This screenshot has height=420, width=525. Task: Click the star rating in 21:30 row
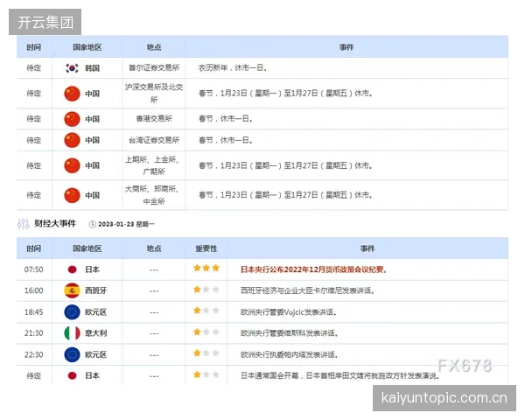[x=206, y=332]
